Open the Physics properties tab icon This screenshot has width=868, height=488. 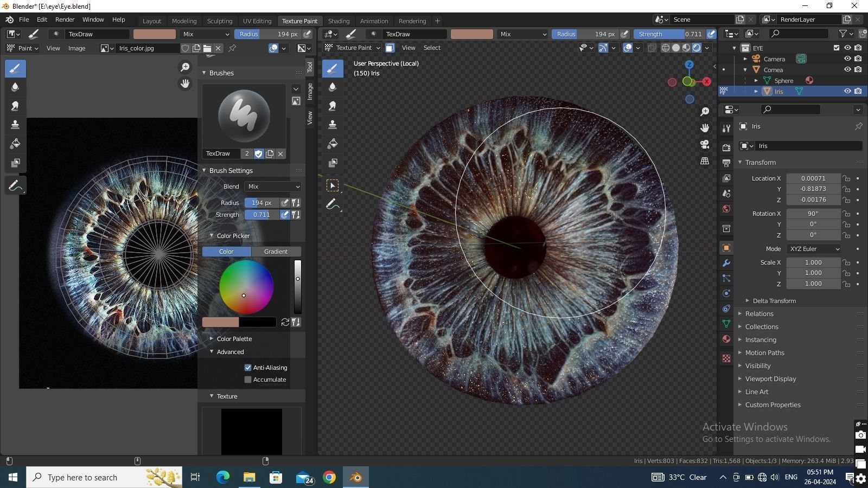[x=726, y=293]
